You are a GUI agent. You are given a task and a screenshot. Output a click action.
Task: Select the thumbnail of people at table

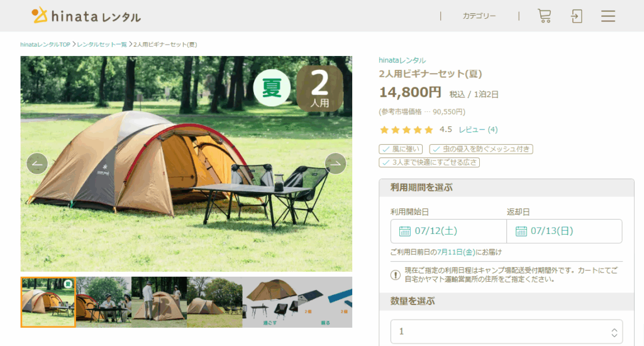click(x=104, y=302)
